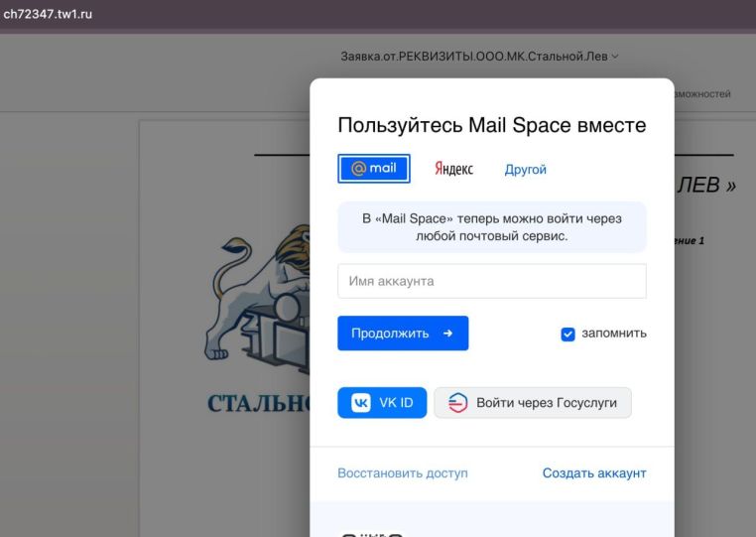Viewport: 756px width, 537px height.
Task: Uncheck the запомнить checkbox
Action: pos(567,335)
